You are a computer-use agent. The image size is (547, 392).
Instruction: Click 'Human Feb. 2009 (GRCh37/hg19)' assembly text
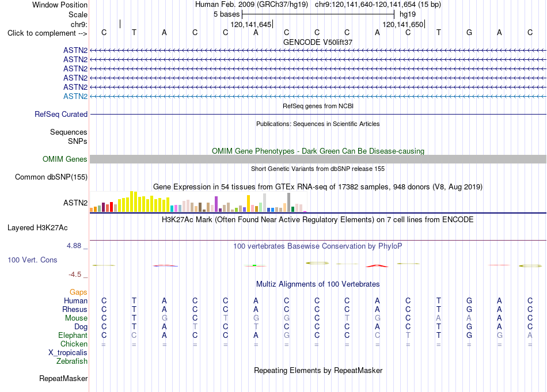(x=252, y=5)
